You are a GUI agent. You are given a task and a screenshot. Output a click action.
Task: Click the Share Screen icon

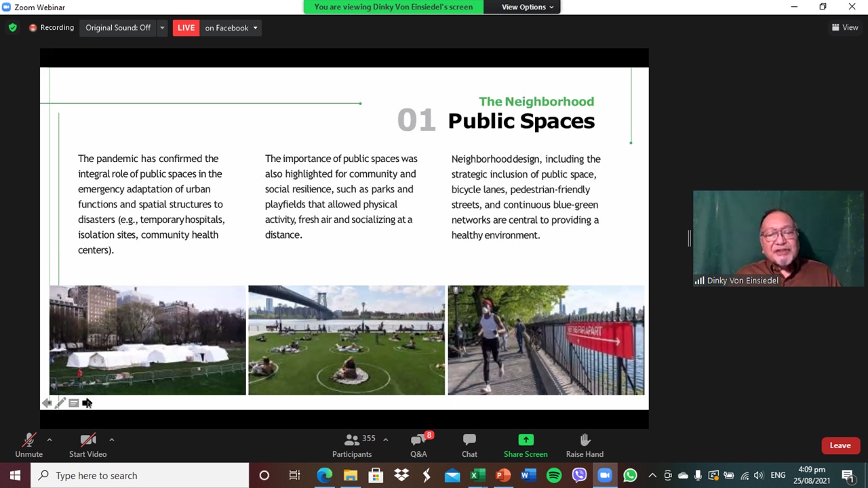pyautogui.click(x=526, y=441)
